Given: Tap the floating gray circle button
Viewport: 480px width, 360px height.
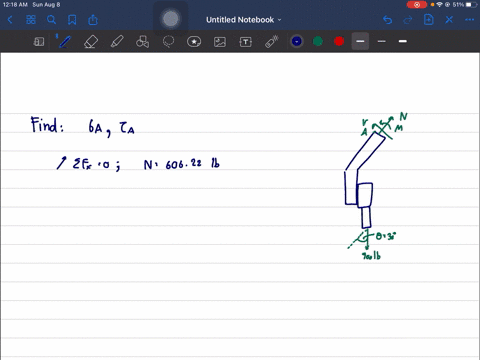Looking at the screenshot, I should point(171,19).
